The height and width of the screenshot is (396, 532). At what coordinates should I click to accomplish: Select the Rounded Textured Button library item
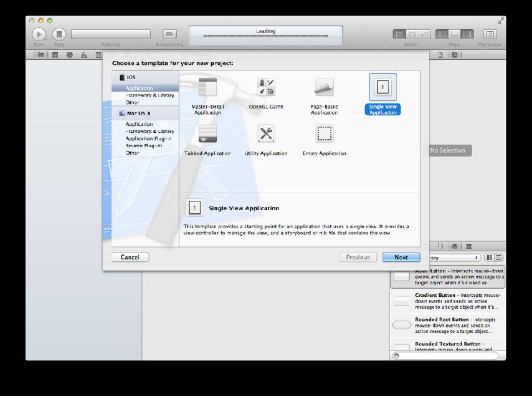click(x=448, y=345)
